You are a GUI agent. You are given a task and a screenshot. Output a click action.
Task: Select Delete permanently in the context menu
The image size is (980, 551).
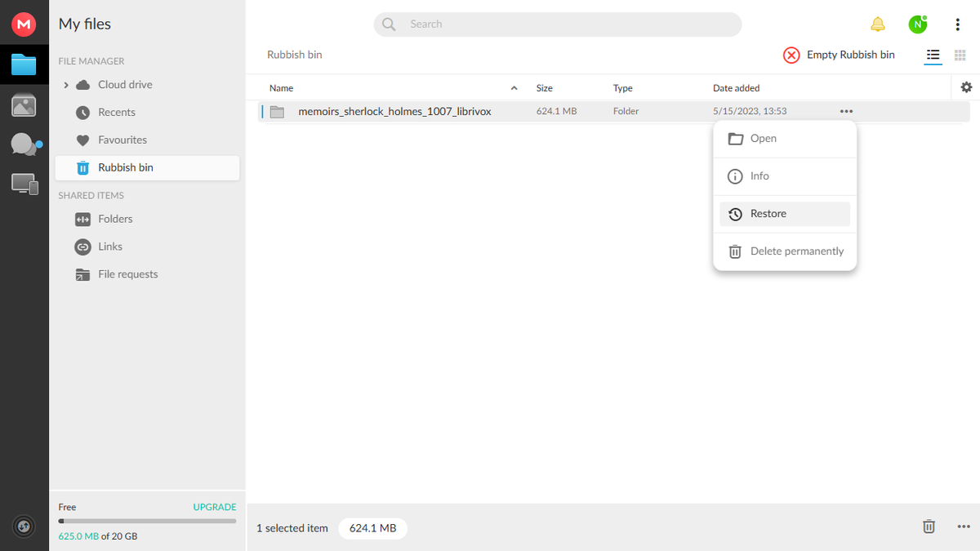(796, 251)
